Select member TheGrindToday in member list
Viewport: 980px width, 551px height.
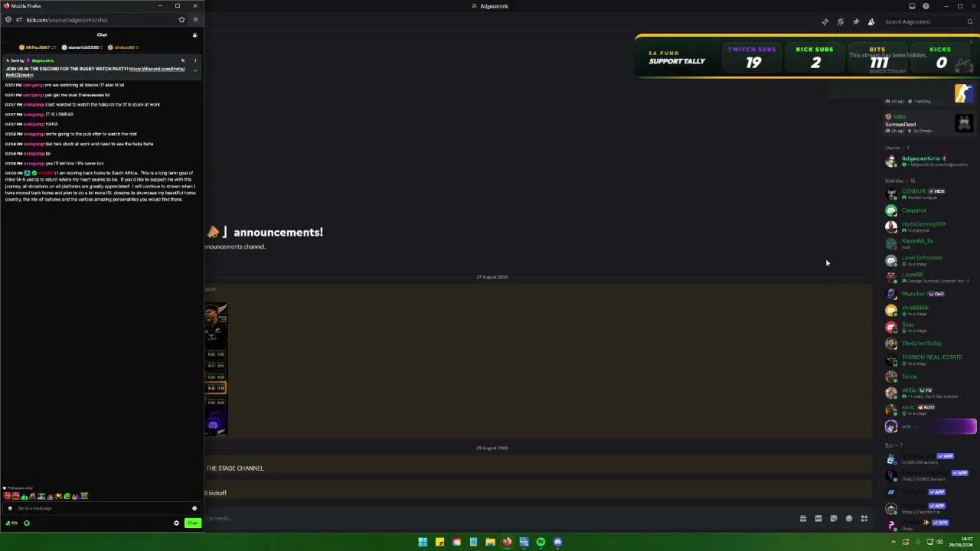pos(930,344)
